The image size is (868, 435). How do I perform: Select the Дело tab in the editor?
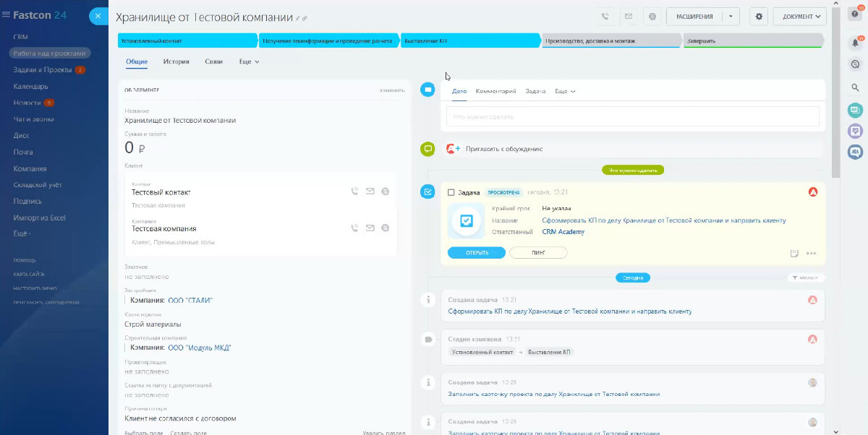point(459,92)
